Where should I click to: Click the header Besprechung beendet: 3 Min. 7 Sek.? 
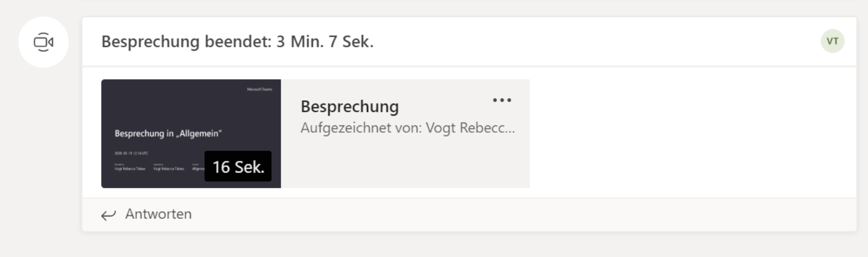(x=237, y=42)
